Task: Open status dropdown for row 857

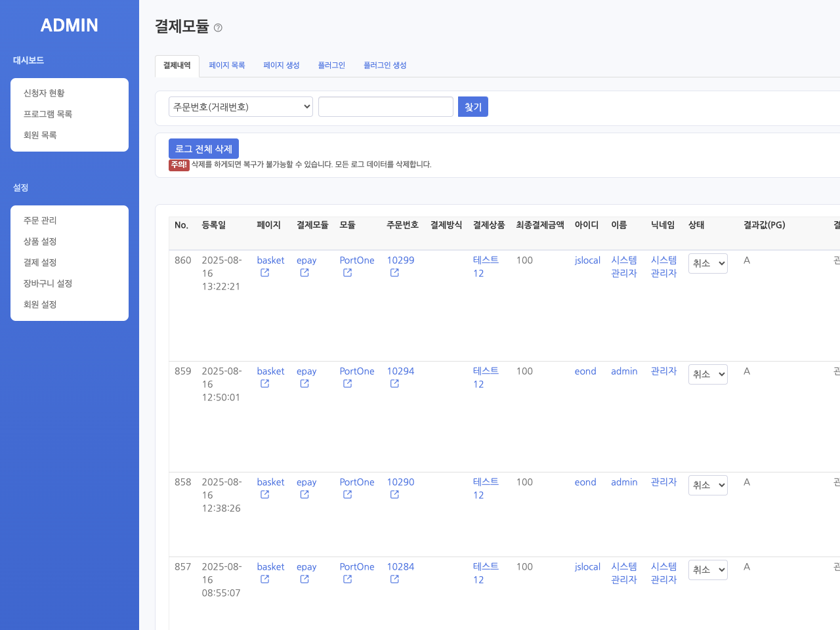Action: coord(707,570)
